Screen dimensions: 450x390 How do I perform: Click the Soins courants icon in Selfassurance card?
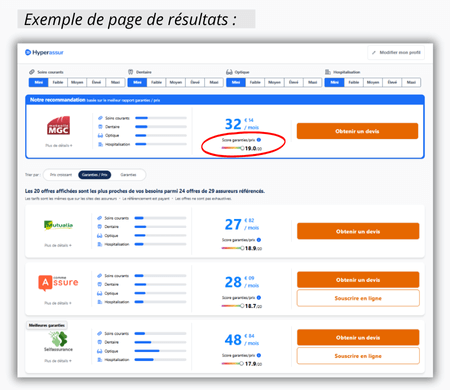point(99,333)
